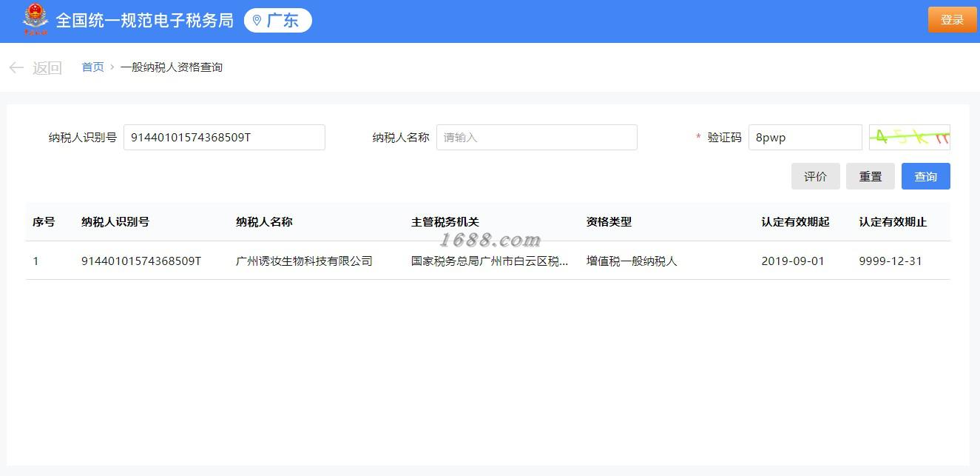
Task: Click the tax bureau emblem logo
Action: click(35, 19)
